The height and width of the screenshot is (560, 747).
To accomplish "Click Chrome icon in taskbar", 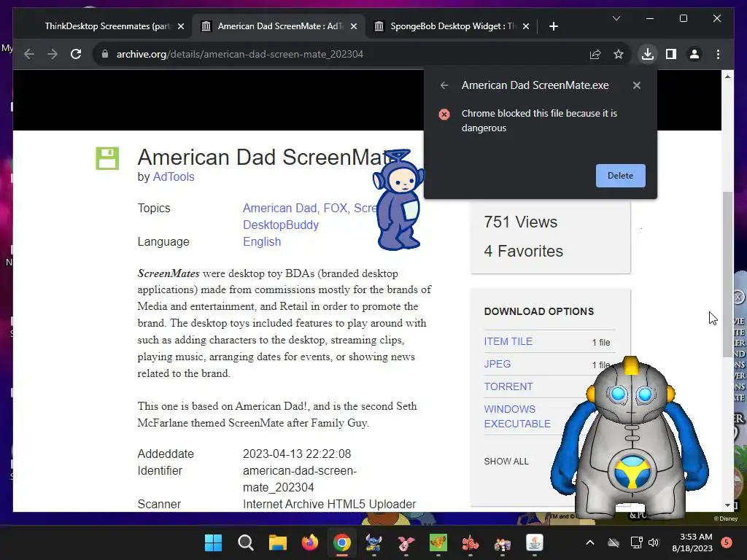I will (x=341, y=542).
